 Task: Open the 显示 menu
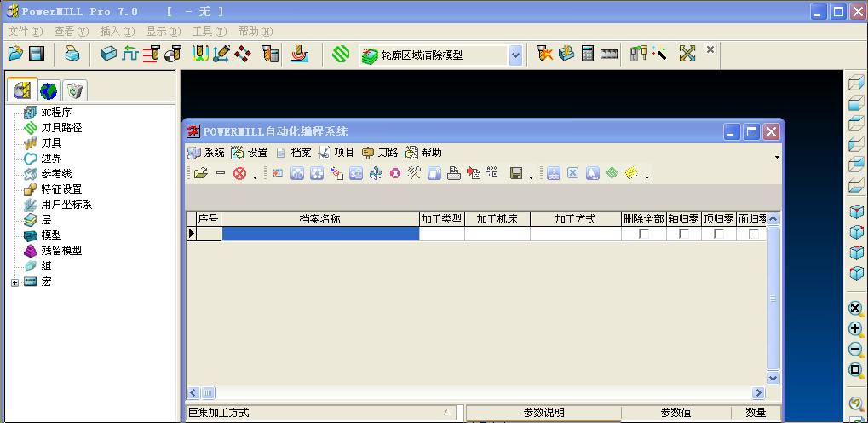point(164,32)
